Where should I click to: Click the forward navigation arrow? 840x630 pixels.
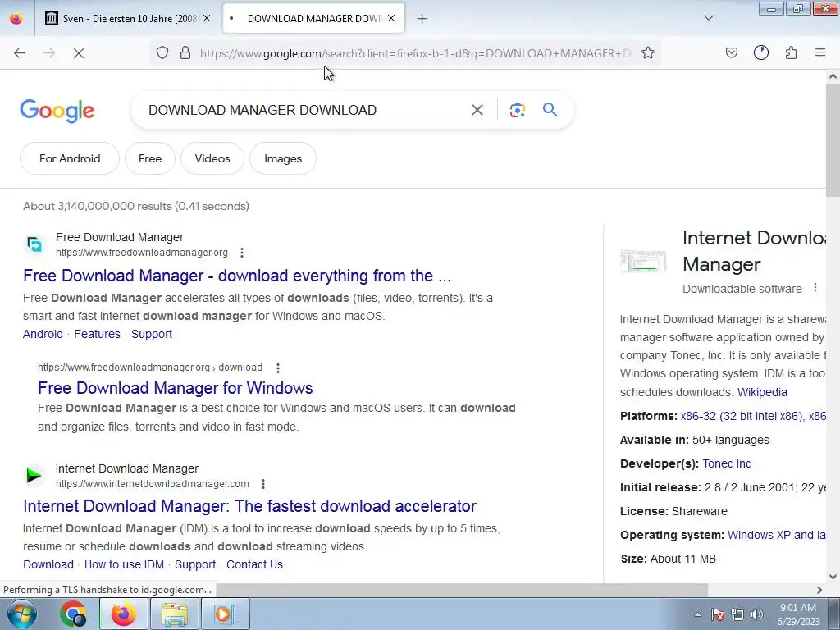coord(49,52)
